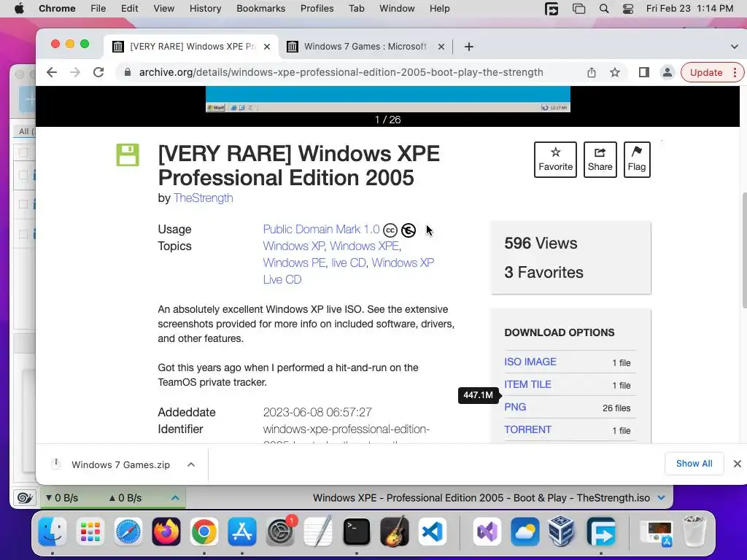Launch Safari from the Dock
The height and width of the screenshot is (560, 747).
128,532
